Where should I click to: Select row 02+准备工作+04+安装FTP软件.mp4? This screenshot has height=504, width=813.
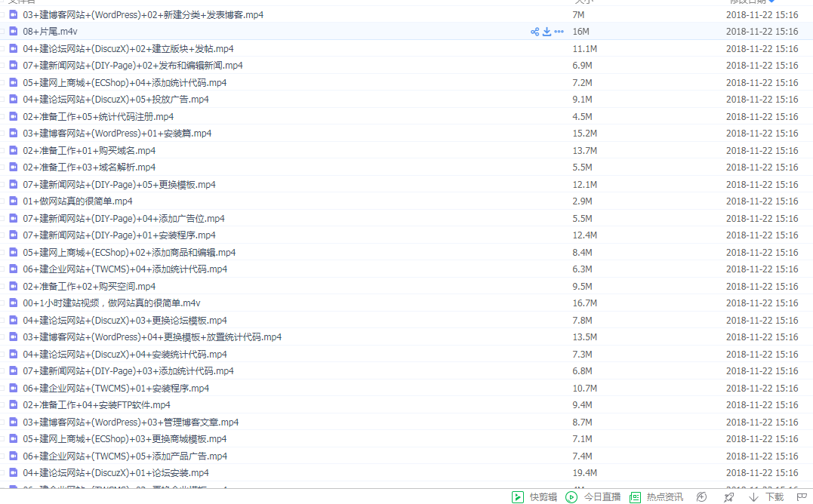tap(97, 405)
